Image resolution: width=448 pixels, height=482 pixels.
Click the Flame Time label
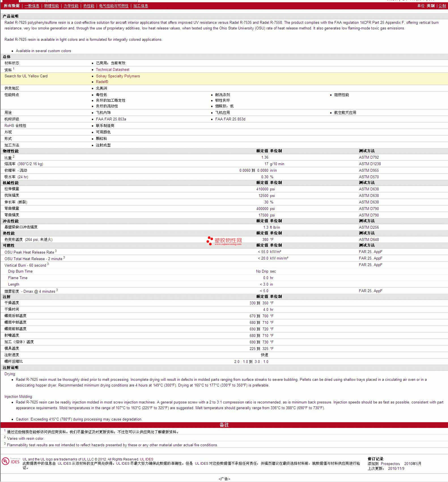click(18, 278)
